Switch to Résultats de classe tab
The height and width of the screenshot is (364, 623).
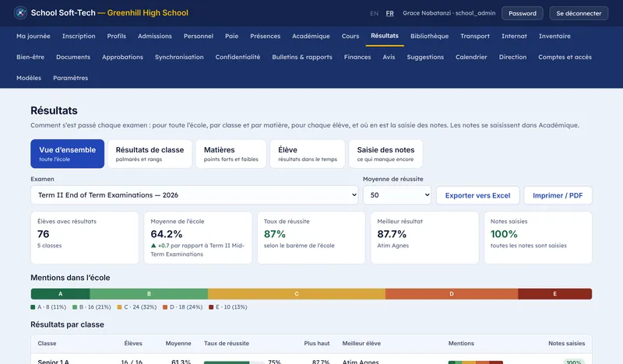point(150,154)
